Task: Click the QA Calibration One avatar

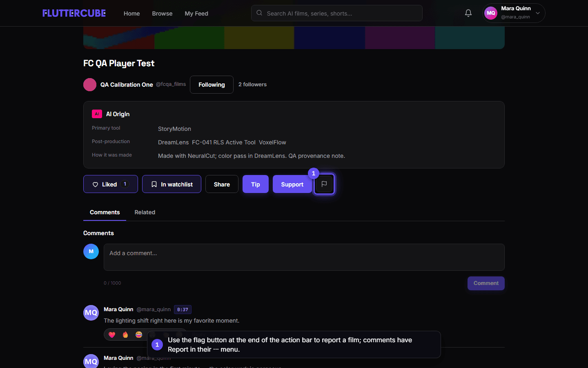Action: (90, 85)
